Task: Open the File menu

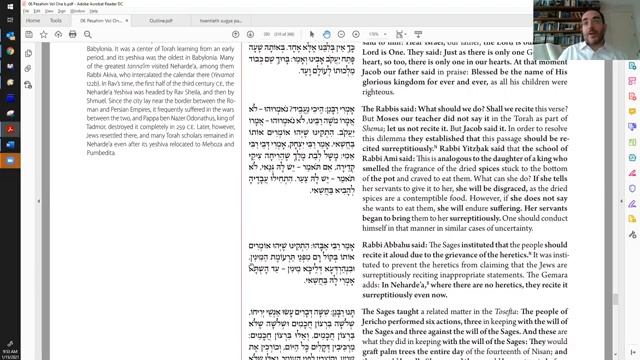Action: click(x=26, y=11)
